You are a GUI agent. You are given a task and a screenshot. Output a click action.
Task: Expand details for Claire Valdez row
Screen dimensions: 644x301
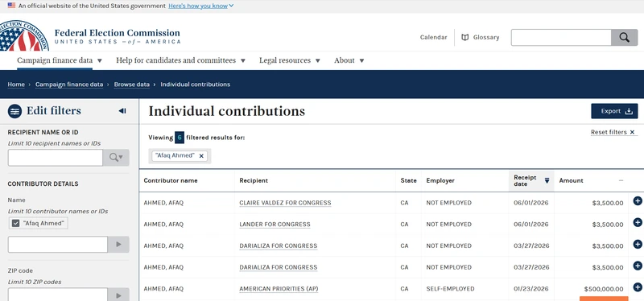click(x=638, y=201)
